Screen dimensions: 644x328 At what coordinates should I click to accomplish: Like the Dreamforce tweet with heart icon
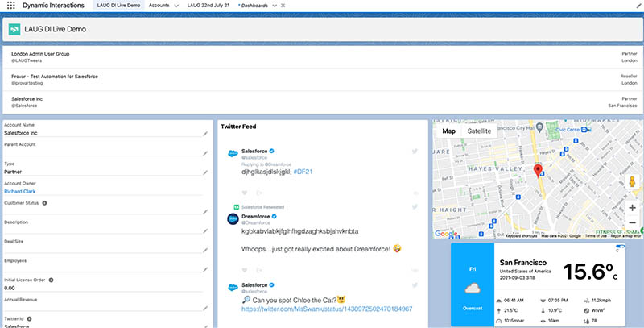coord(245,270)
